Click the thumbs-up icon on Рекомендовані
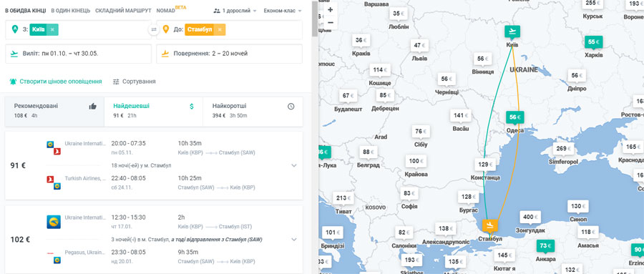The image size is (644, 274). 93,107
